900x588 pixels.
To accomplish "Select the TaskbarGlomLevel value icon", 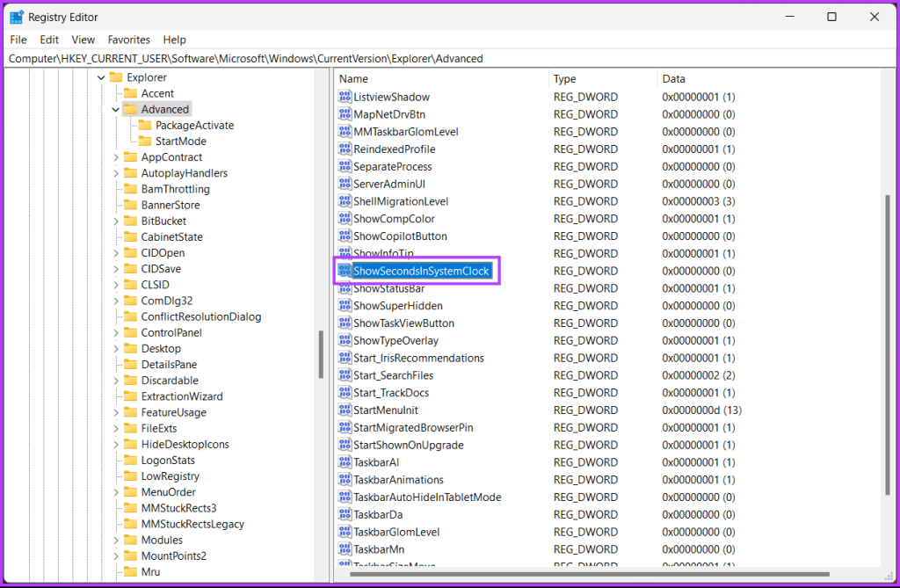I will pyautogui.click(x=345, y=532).
